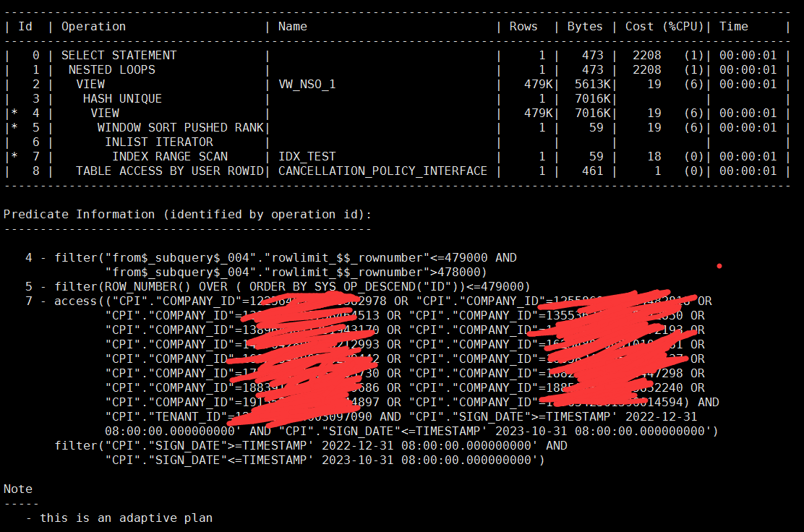Viewport: 804px width, 532px height.
Task: Click the Cost (%CPU) column header
Action: (664, 27)
